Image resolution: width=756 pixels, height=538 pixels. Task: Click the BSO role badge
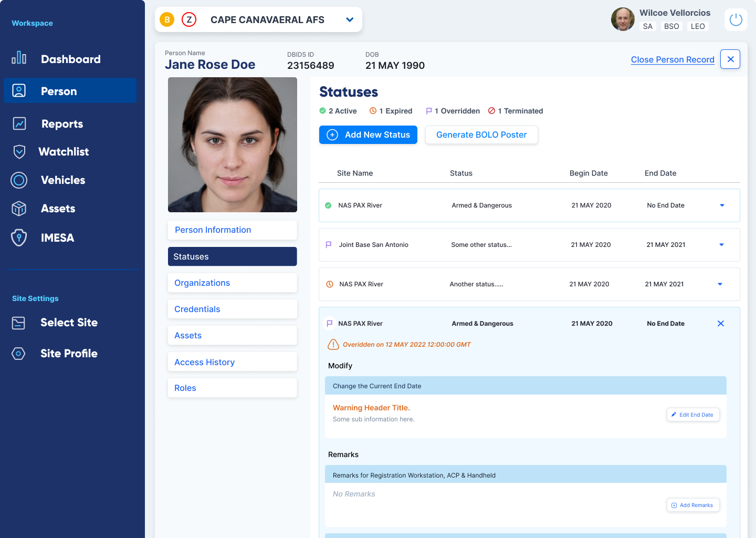point(671,26)
